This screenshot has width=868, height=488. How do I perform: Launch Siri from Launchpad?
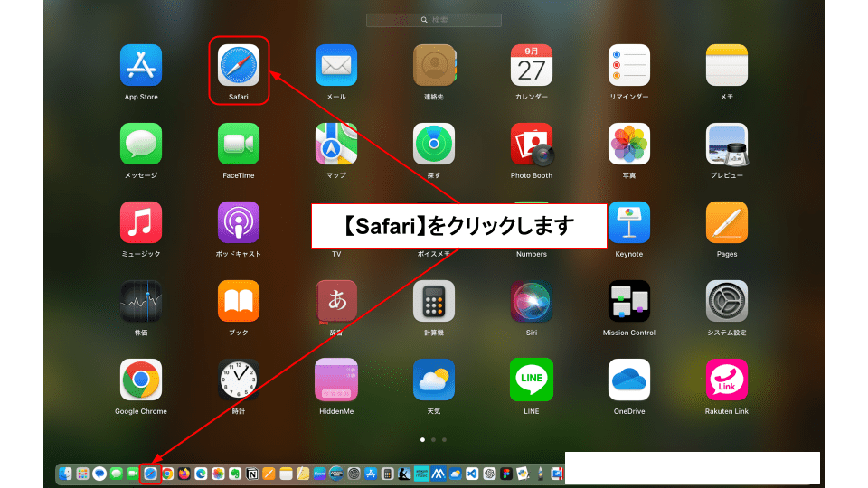pos(532,302)
